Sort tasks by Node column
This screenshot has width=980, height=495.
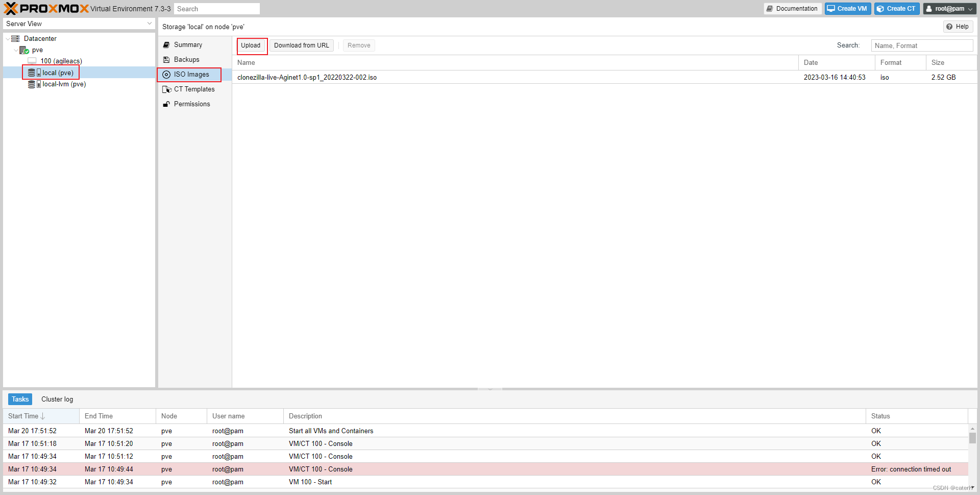(x=181, y=416)
